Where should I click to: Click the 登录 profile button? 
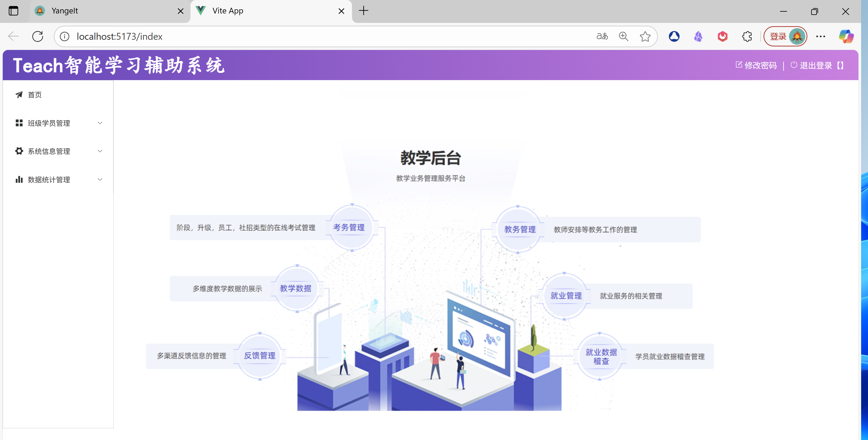tap(785, 36)
